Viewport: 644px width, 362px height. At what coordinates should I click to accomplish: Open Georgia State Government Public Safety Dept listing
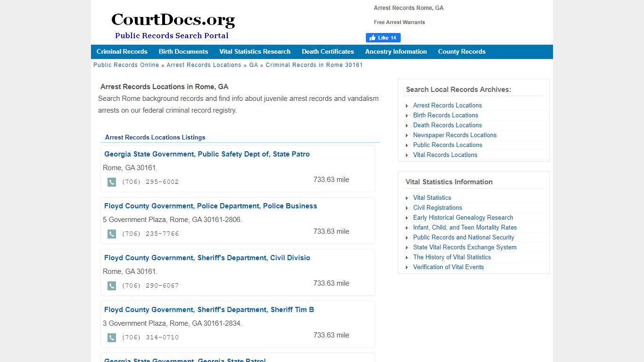coord(207,154)
